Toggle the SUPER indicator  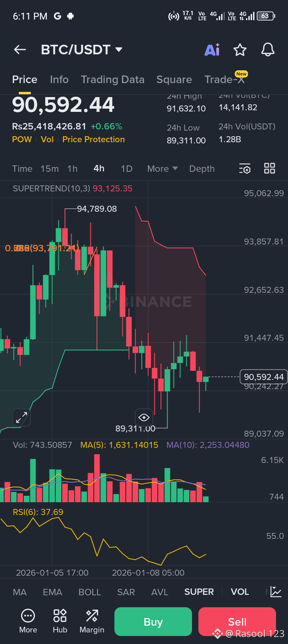tap(199, 592)
